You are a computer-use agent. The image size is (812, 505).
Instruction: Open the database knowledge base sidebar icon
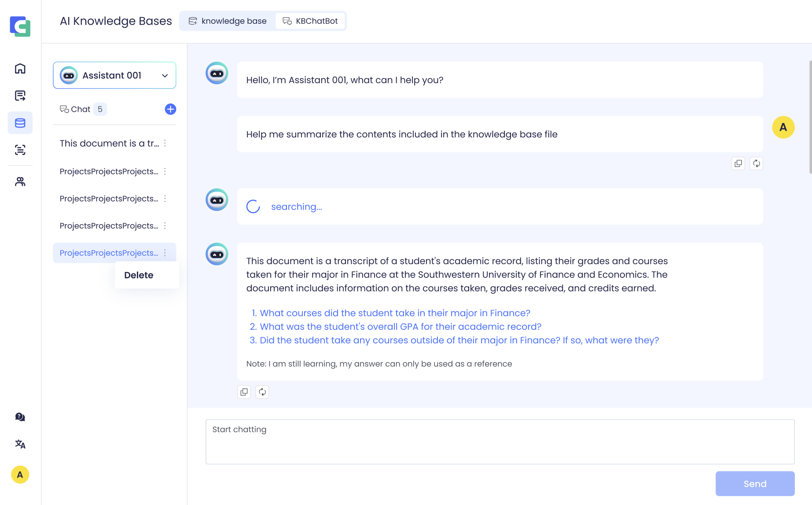tap(20, 123)
